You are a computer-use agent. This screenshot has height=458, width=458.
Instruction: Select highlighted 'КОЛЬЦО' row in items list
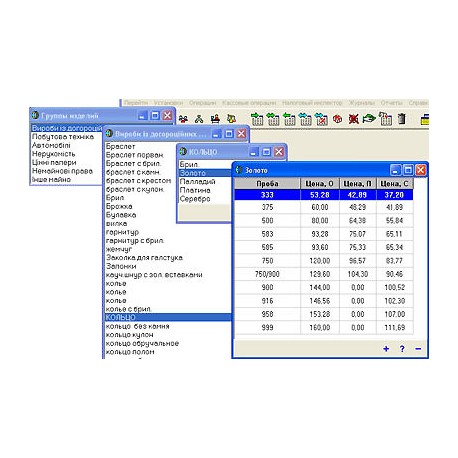(x=168, y=317)
